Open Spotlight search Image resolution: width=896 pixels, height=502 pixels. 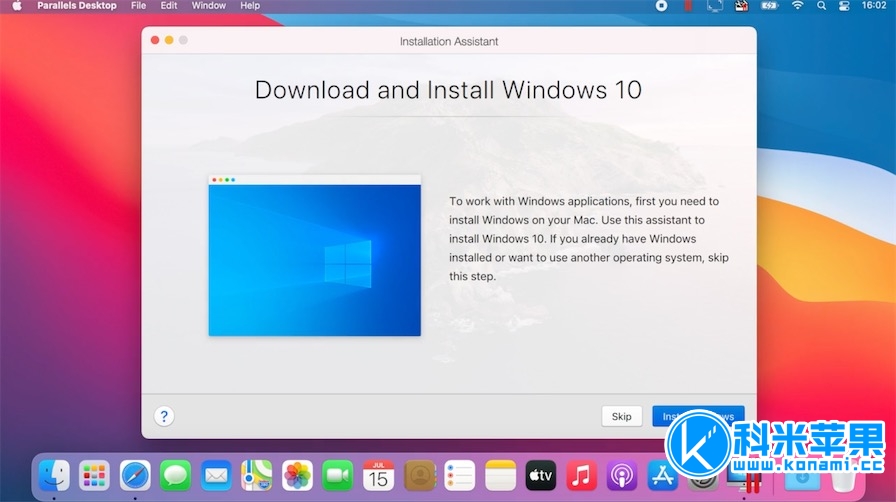[x=821, y=6]
